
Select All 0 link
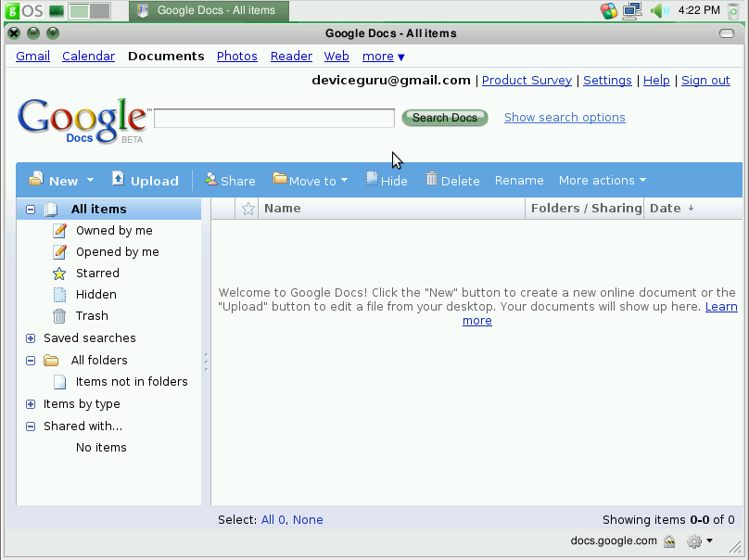click(x=274, y=519)
